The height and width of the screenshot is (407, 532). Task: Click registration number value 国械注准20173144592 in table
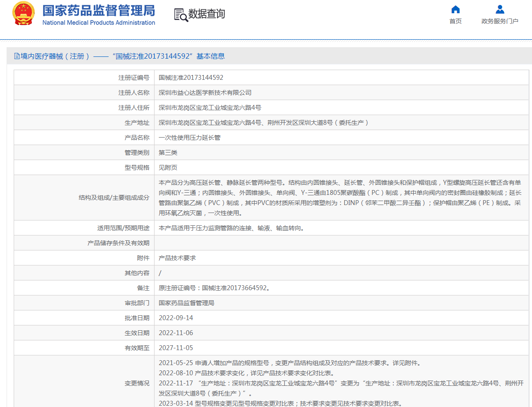[191, 78]
